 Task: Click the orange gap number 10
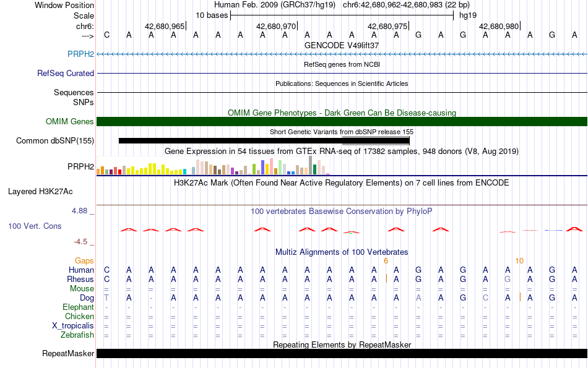tap(519, 261)
